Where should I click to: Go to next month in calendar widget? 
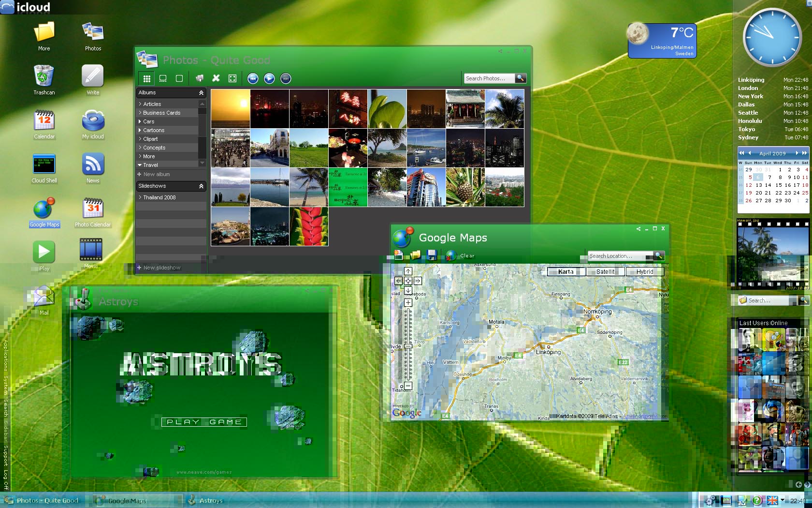coord(797,153)
